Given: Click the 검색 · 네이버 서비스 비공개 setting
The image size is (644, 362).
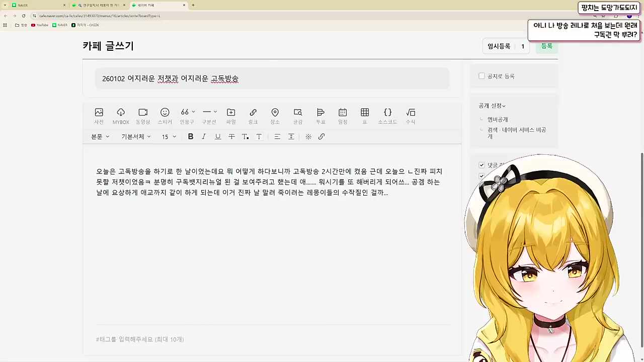Looking at the screenshot, I should click(517, 133).
